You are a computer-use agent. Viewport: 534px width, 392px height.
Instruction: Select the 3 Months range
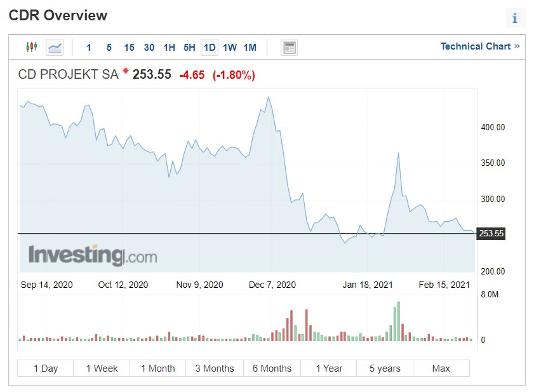point(215,368)
